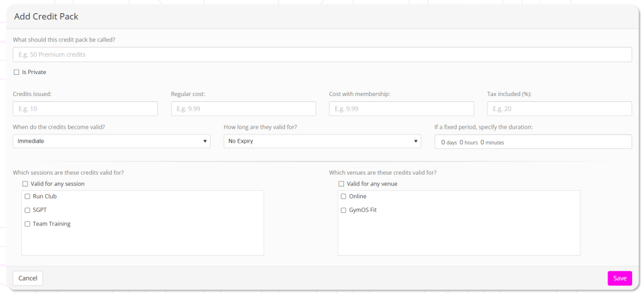The height and width of the screenshot is (294, 644).
Task: Tick the Is Private checkbox
Action: [16, 72]
